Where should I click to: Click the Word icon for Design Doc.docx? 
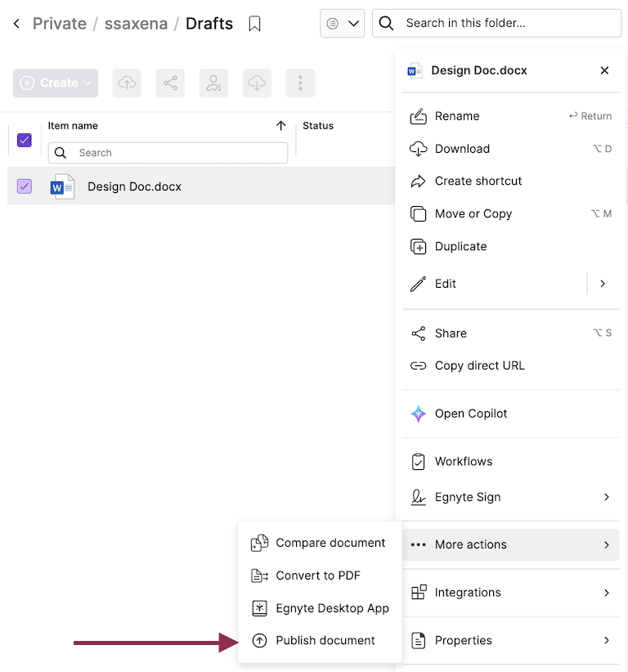pyautogui.click(x=62, y=186)
